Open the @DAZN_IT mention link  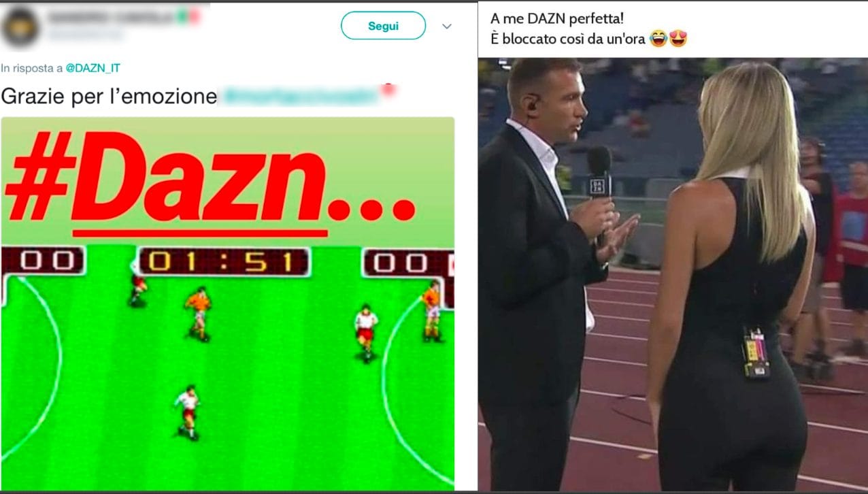(x=93, y=68)
